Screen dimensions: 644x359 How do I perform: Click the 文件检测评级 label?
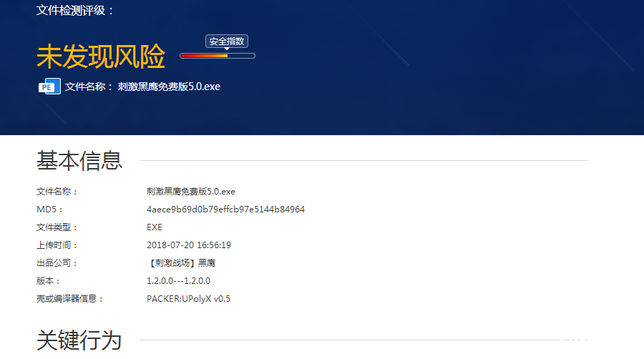[74, 10]
